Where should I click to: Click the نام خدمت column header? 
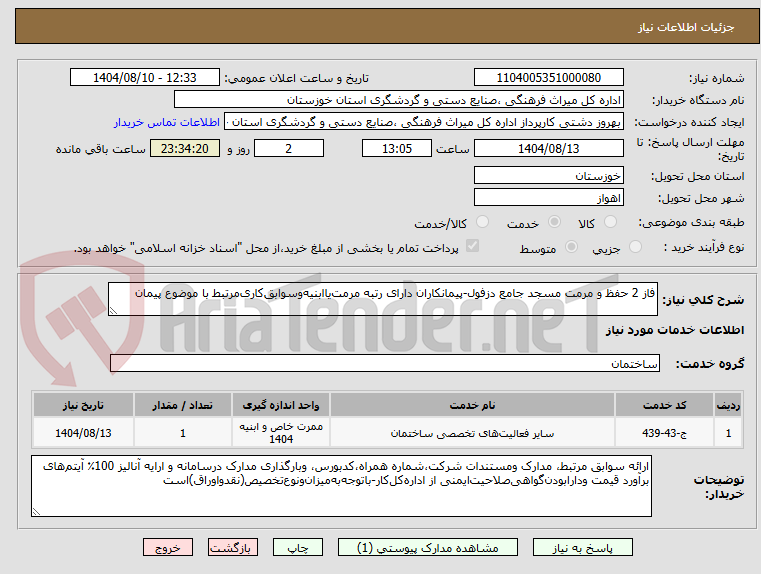point(472,405)
